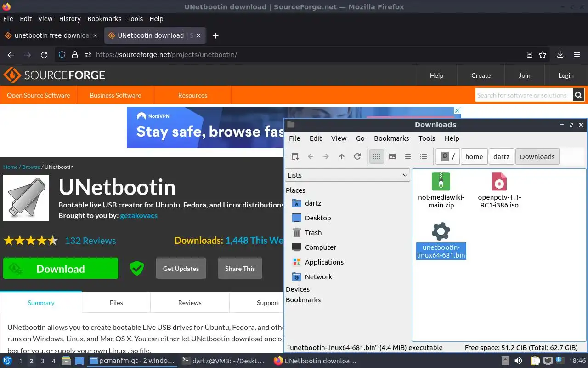Open the file manager View menu
Screen dimensions: 588x368
pos(339,138)
